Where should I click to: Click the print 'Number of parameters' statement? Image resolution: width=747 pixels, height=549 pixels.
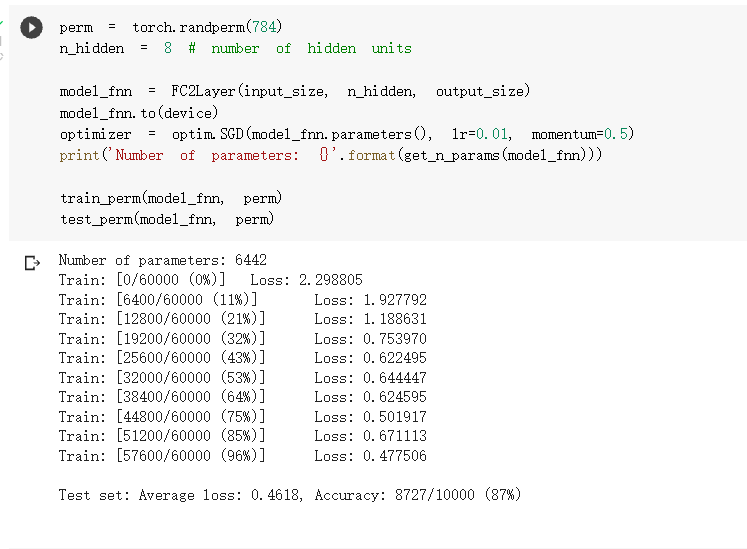click(331, 155)
